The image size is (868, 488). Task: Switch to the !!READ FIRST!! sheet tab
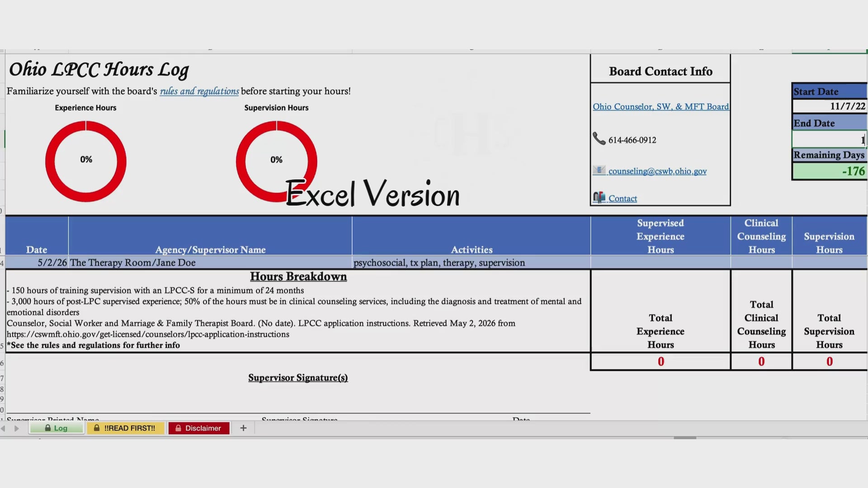click(x=125, y=428)
